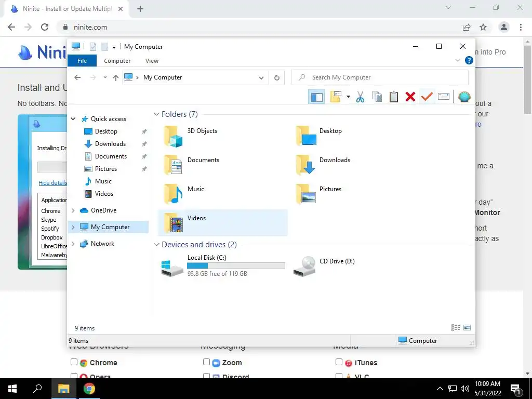The width and height of the screenshot is (532, 399).
Task: Collapse the Devices and drives group
Action: [x=156, y=245]
